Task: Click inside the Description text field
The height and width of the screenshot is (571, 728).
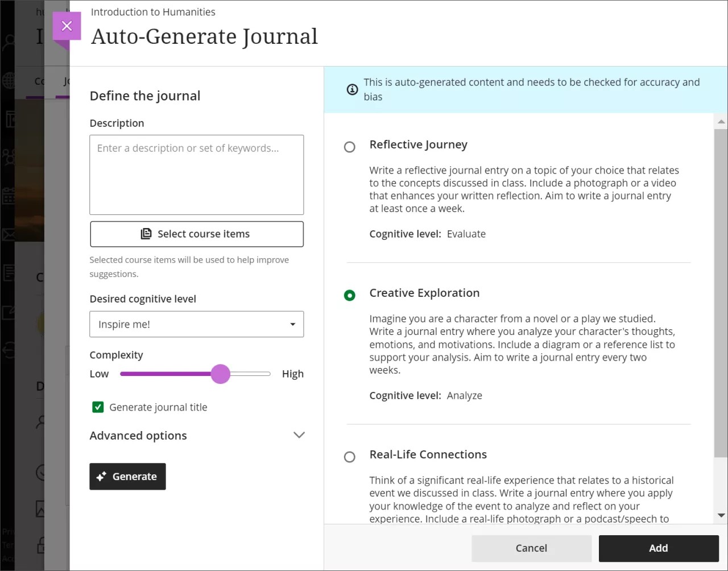Action: point(196,173)
